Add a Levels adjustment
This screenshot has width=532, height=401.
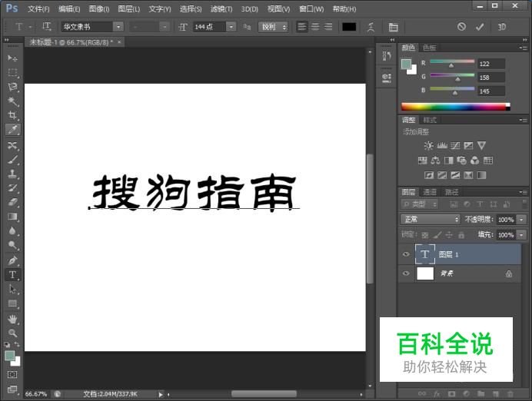coord(442,146)
